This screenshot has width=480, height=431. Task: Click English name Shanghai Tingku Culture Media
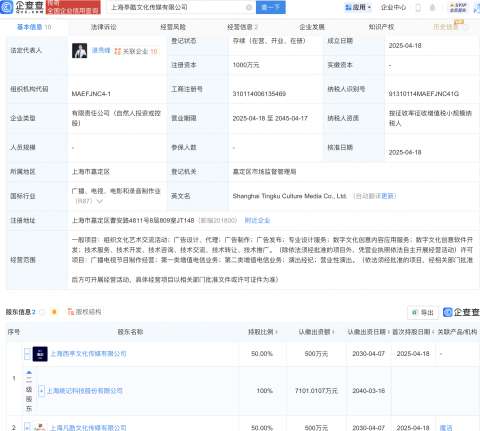click(x=290, y=196)
